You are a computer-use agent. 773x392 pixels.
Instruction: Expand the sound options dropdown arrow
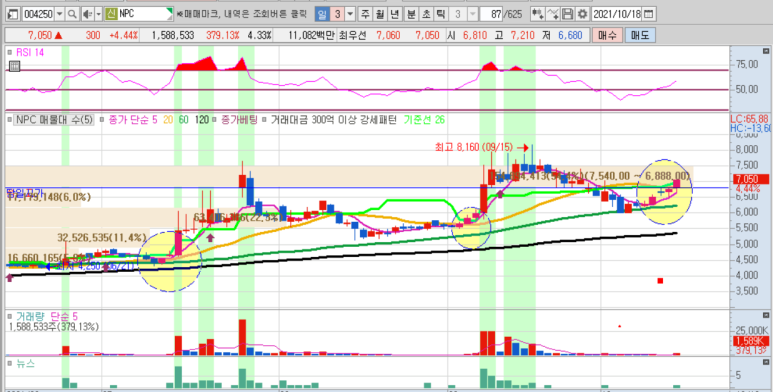point(98,14)
